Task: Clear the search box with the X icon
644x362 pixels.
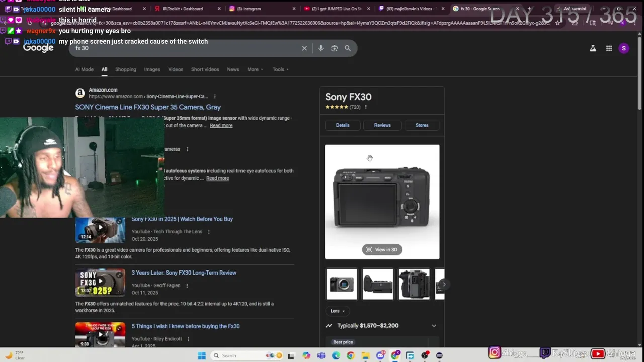Action: [304, 48]
